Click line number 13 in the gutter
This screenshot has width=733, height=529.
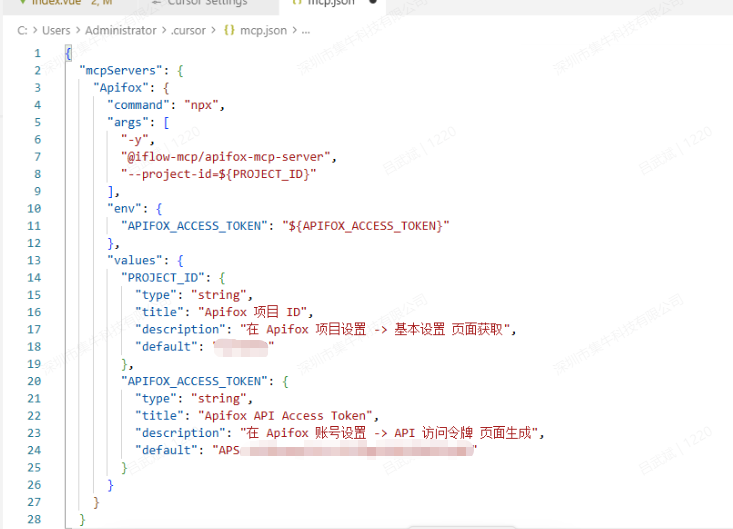34,260
